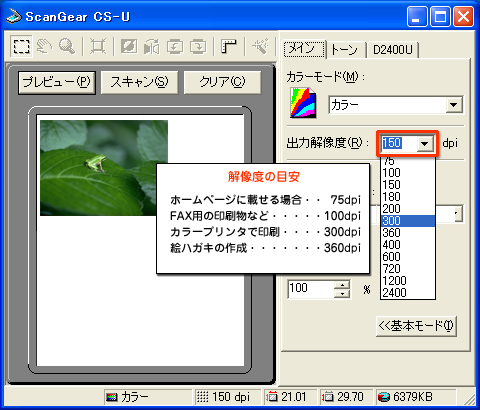Screen dimensions: 480x410
Task: Select the magnifier zoom tool
Action: (67, 46)
